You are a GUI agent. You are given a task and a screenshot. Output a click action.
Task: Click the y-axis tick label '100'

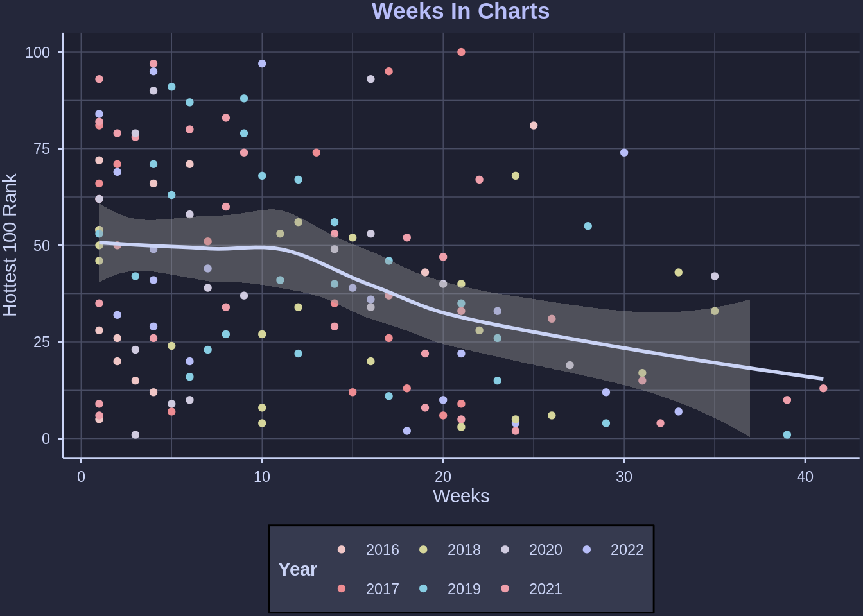(x=37, y=53)
